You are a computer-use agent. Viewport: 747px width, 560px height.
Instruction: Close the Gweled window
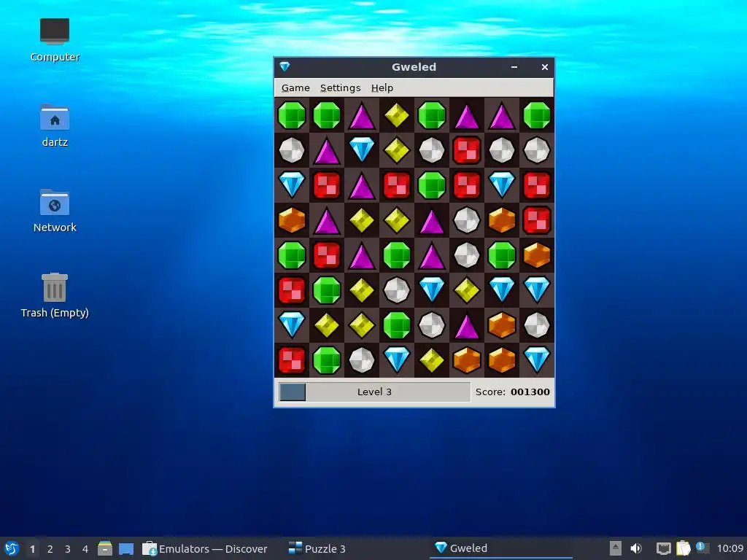(544, 67)
